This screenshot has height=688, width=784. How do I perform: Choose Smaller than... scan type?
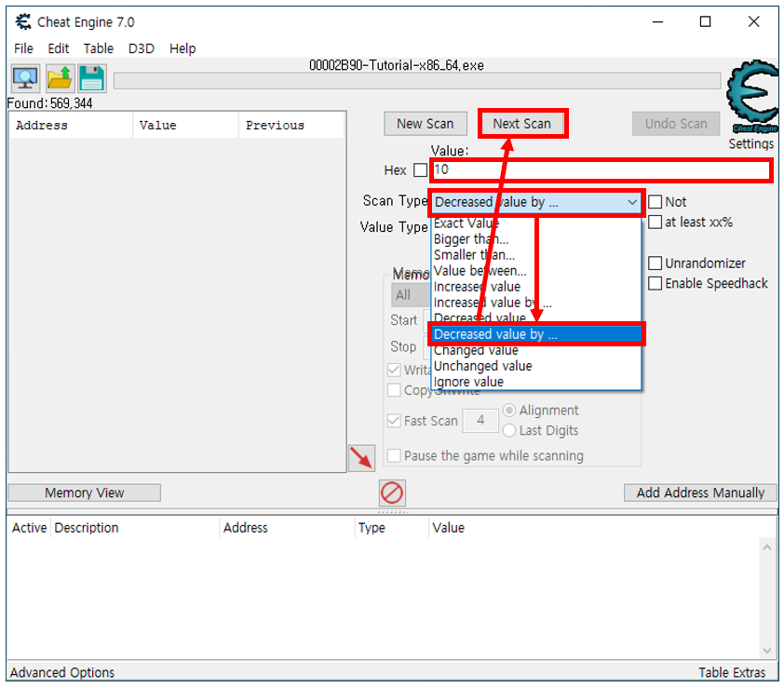[536, 255]
